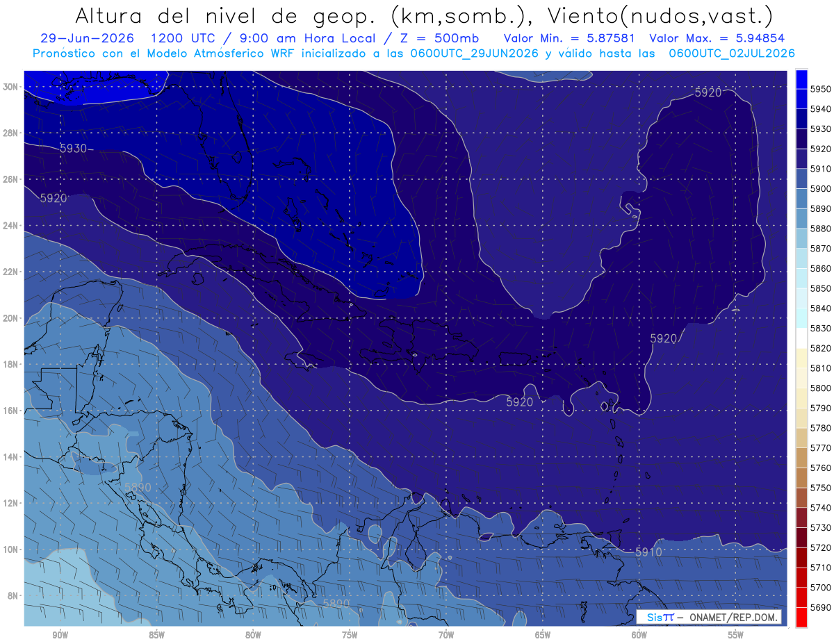
Task: Click the 90W longitude axis label
Action: point(60,636)
